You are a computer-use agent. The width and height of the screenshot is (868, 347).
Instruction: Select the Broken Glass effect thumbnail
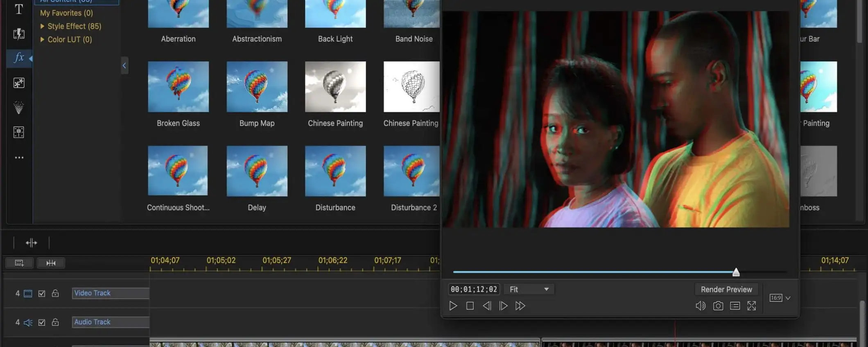(178, 87)
